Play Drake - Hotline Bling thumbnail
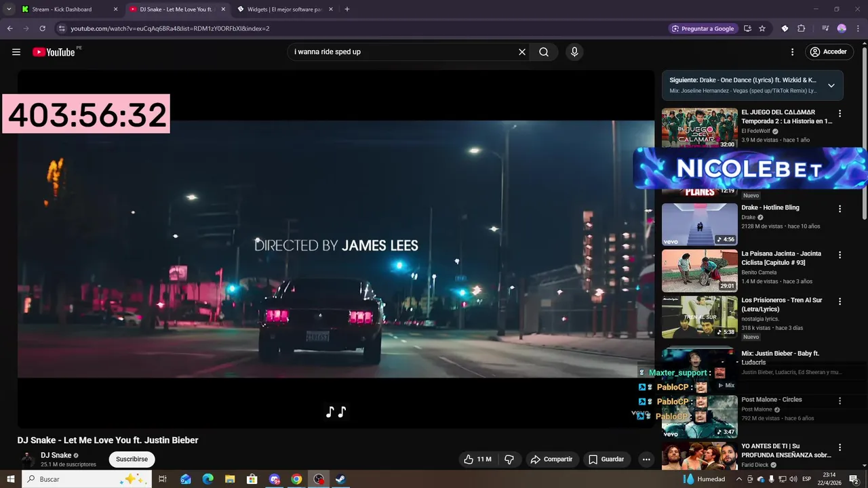Screen dimensions: 868x488 coord(700,224)
